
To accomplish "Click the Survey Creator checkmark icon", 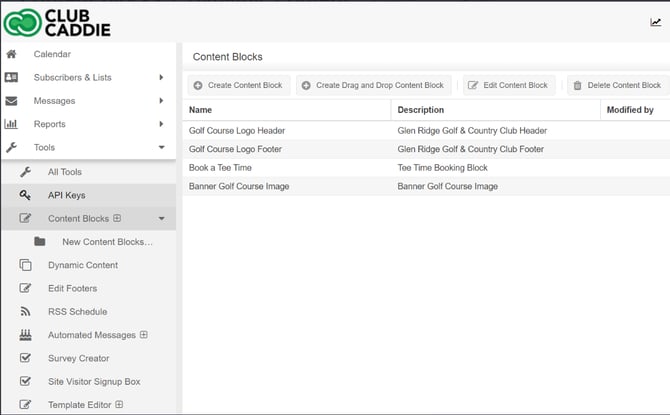I will point(26,358).
